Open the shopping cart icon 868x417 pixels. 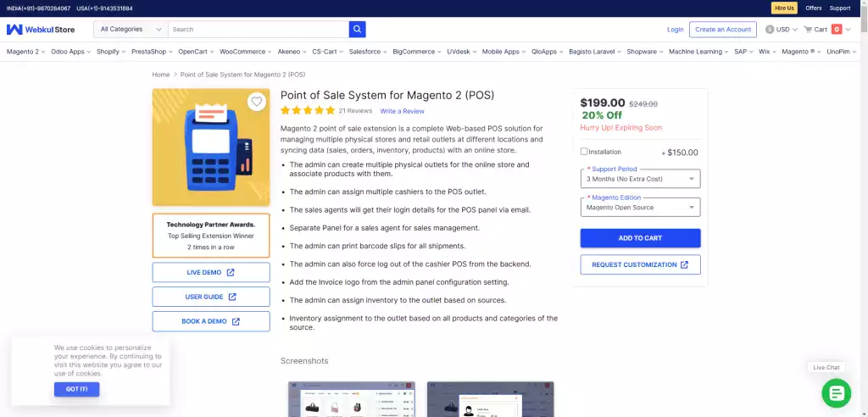[x=808, y=30]
